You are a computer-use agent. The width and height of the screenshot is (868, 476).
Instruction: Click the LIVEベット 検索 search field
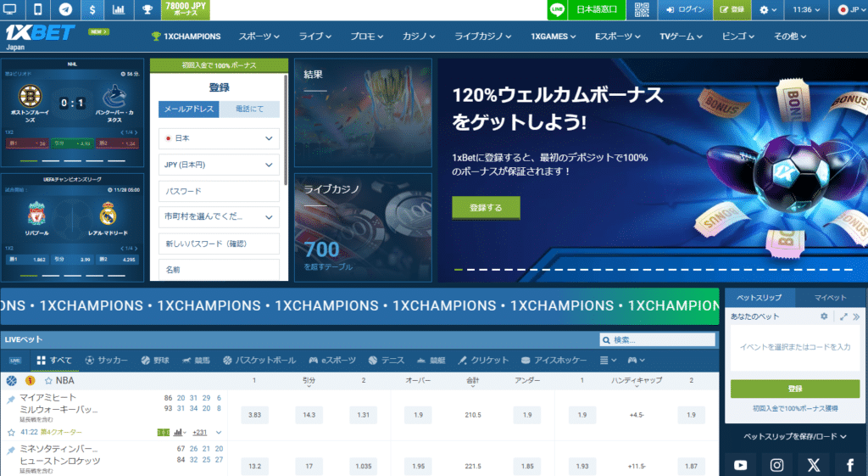[658, 339]
